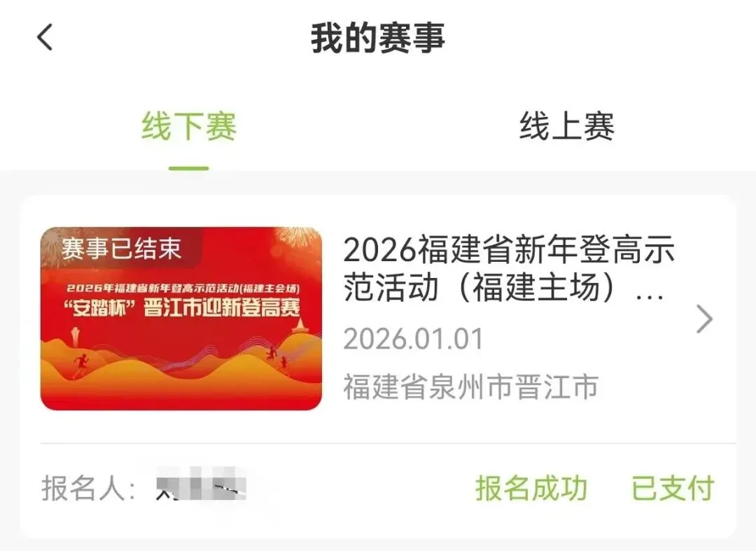Tap the tower illustration on banner's right
This screenshot has width=756, height=551.
click(x=300, y=326)
